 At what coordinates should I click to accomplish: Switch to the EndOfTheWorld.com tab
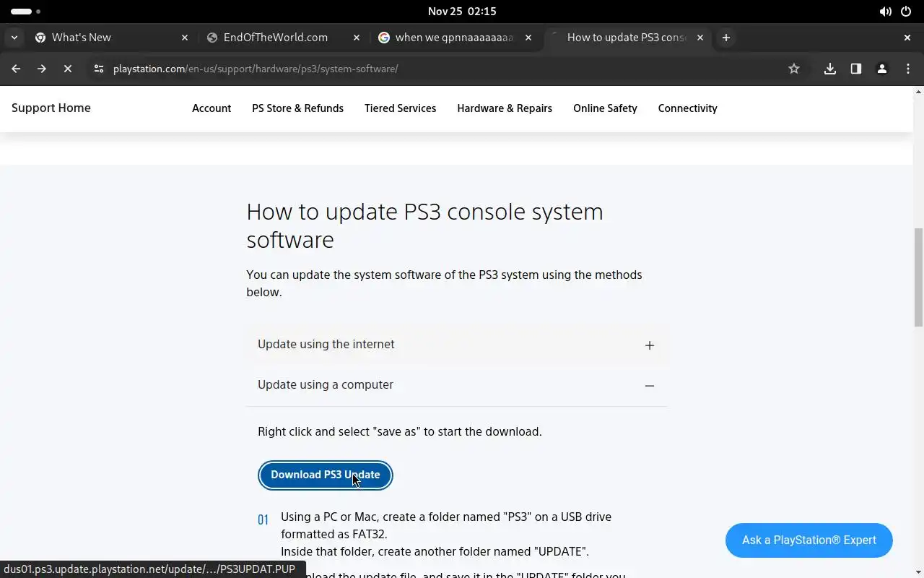283,38
